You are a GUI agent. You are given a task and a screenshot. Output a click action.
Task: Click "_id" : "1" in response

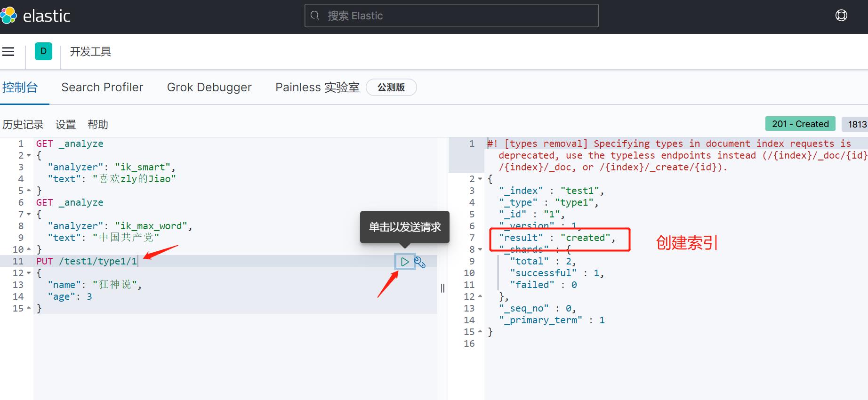[532, 214]
